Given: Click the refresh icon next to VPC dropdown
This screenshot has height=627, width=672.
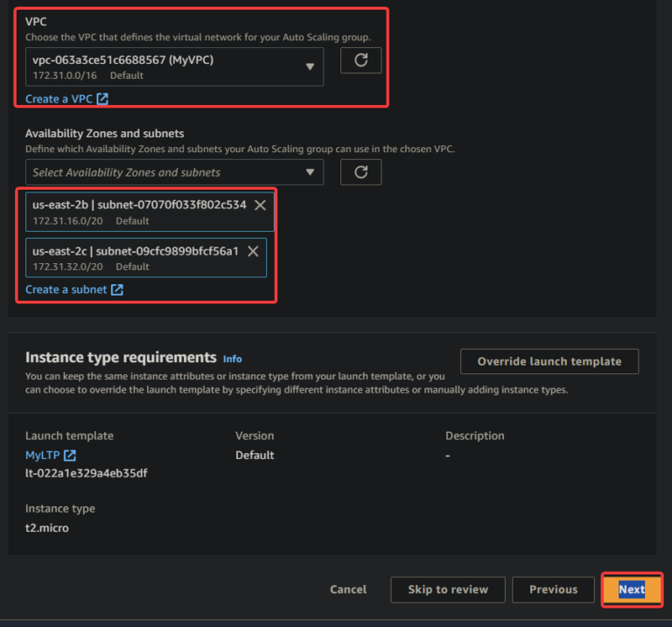Looking at the screenshot, I should pos(360,60).
